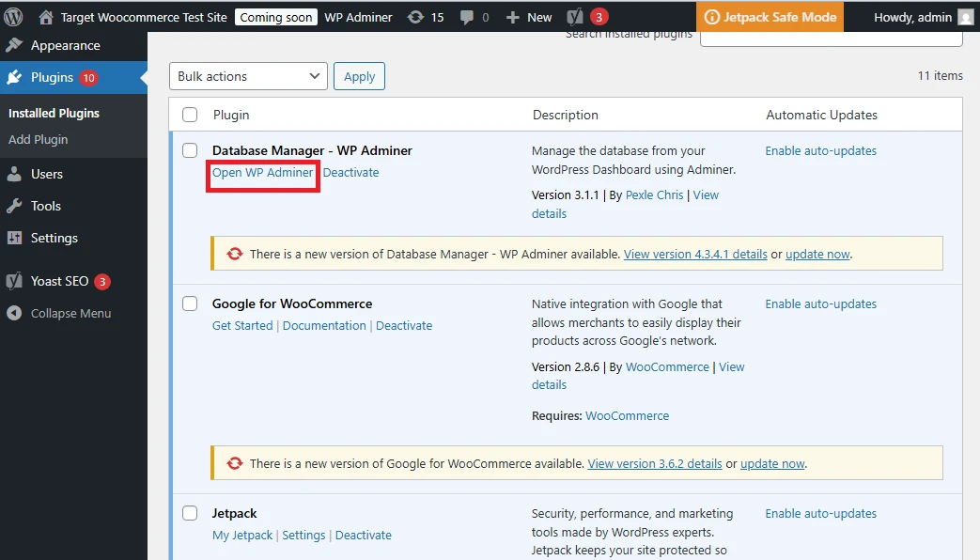
Task: Enable auto-updates for Google for WooCommerce
Action: pyautogui.click(x=820, y=303)
